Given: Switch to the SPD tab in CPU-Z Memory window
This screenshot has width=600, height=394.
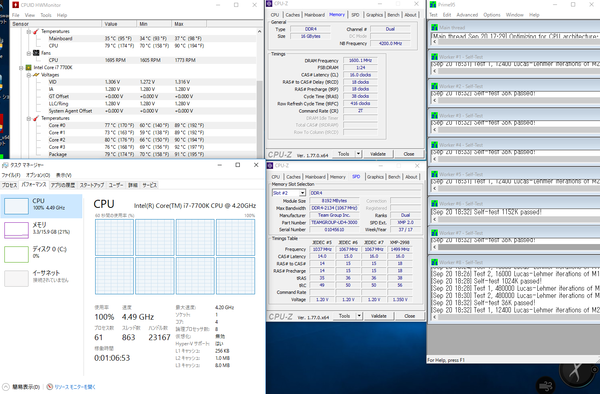Looking at the screenshot, I should [355, 15].
